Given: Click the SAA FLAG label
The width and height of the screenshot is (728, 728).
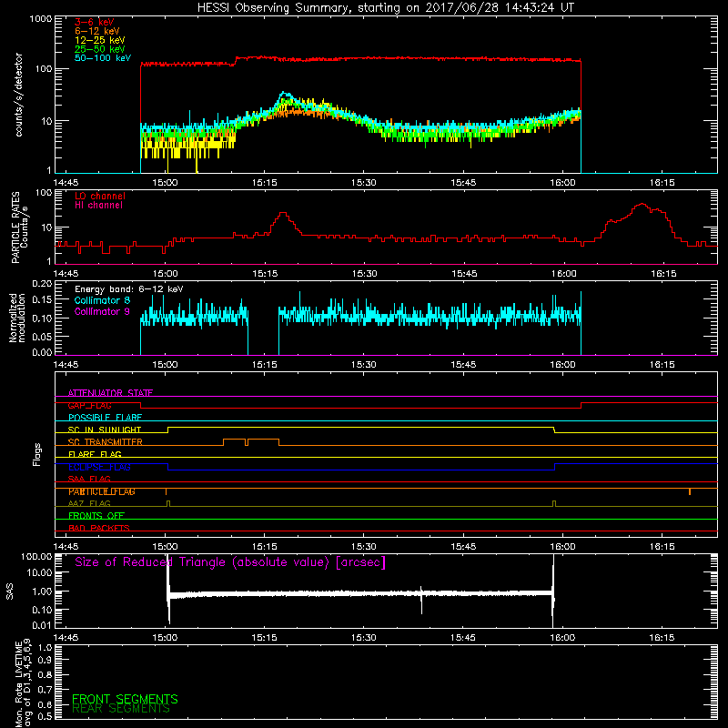Looking at the screenshot, I should tap(89, 479).
